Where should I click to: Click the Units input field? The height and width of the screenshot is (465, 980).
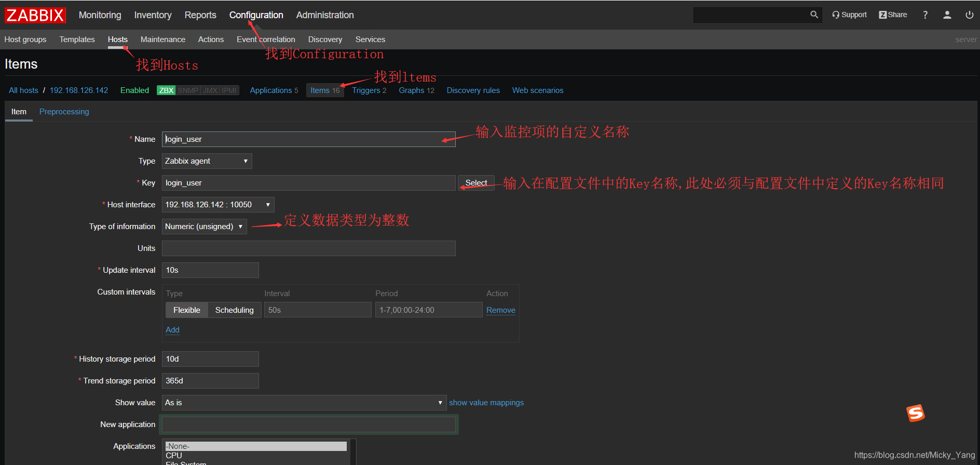[309, 248]
